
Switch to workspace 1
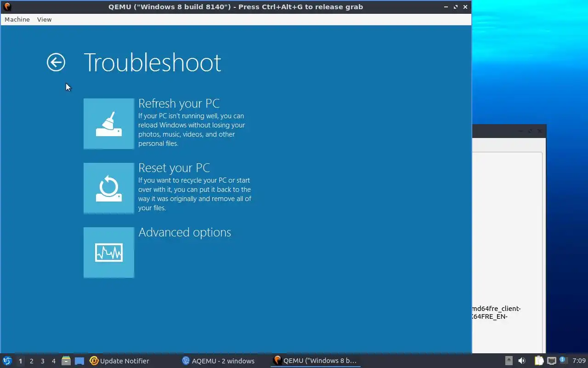pyautogui.click(x=20, y=361)
